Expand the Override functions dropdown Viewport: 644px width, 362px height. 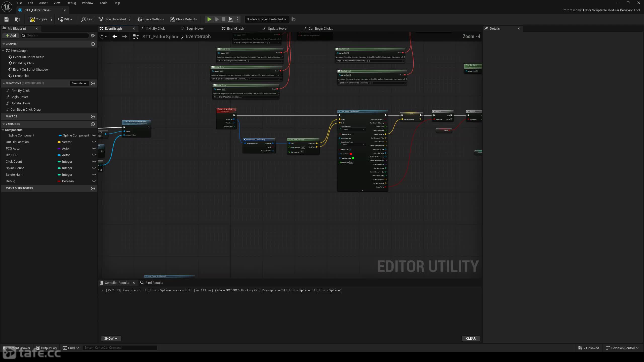[79, 83]
